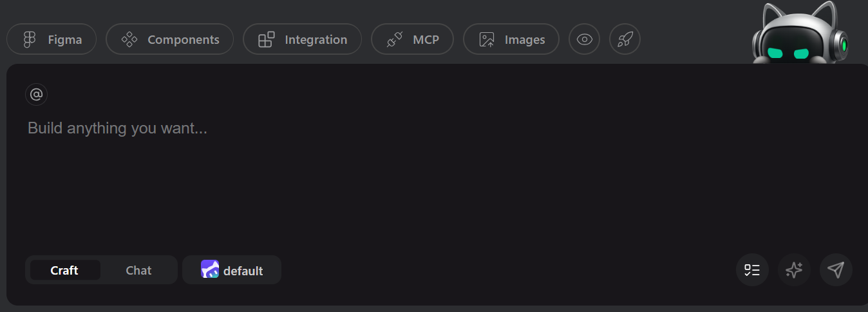The width and height of the screenshot is (868, 312).
Task: Click the @ mention icon
Action: [37, 95]
